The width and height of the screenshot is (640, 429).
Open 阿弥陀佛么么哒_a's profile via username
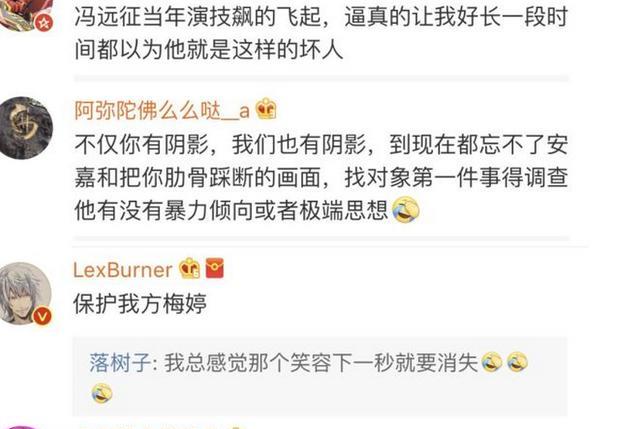point(162,110)
